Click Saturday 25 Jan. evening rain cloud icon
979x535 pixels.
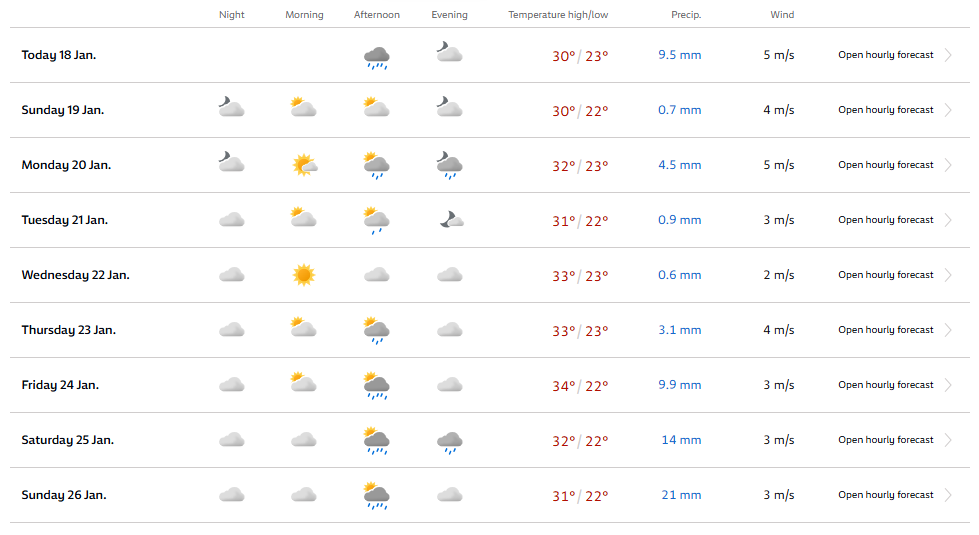450,443
